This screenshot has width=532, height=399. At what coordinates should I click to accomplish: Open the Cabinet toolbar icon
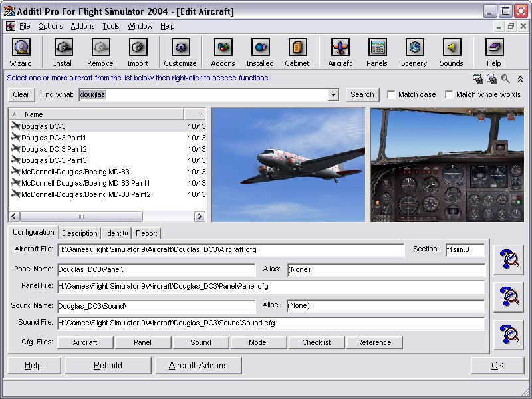297,47
